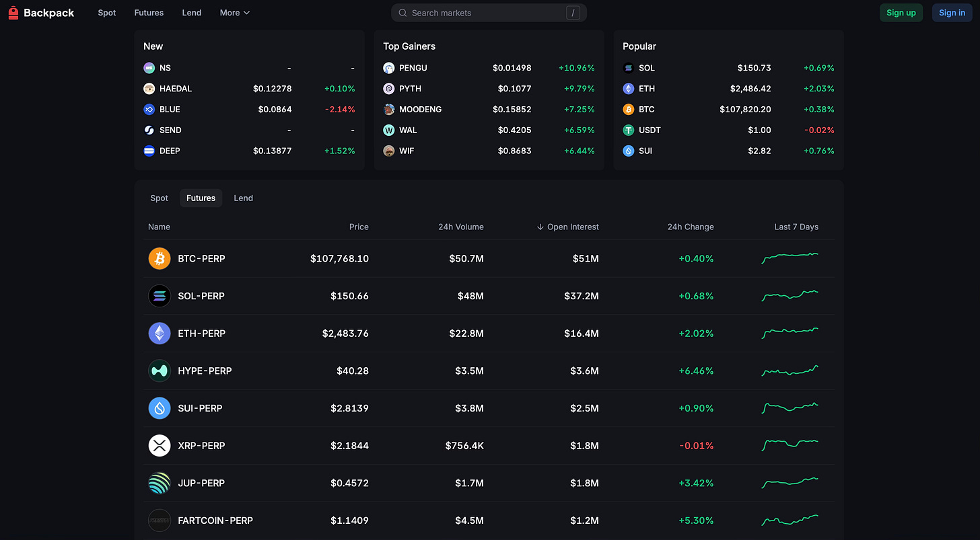The width and height of the screenshot is (980, 540).
Task: Click the Ethereum icon in ETH-PERP row
Action: (160, 334)
